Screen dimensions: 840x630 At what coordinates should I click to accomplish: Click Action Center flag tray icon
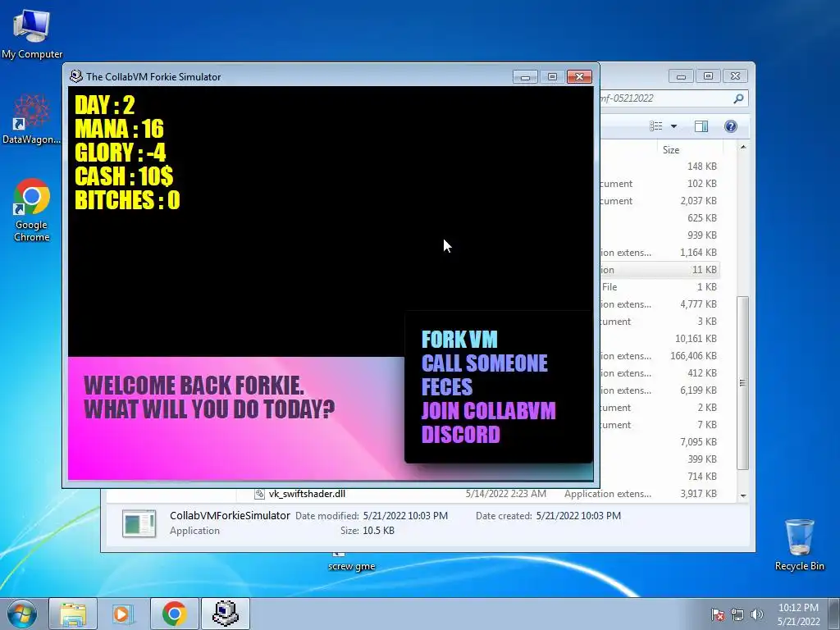point(718,614)
